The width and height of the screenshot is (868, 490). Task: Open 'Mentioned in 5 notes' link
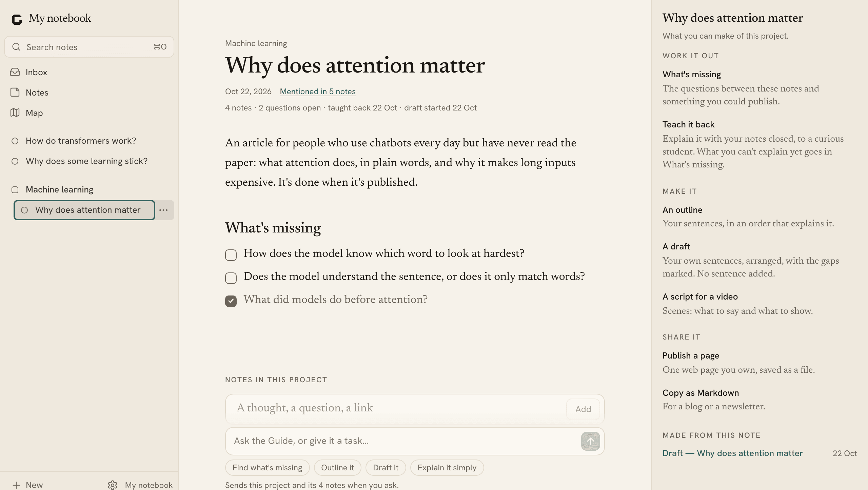[318, 91]
